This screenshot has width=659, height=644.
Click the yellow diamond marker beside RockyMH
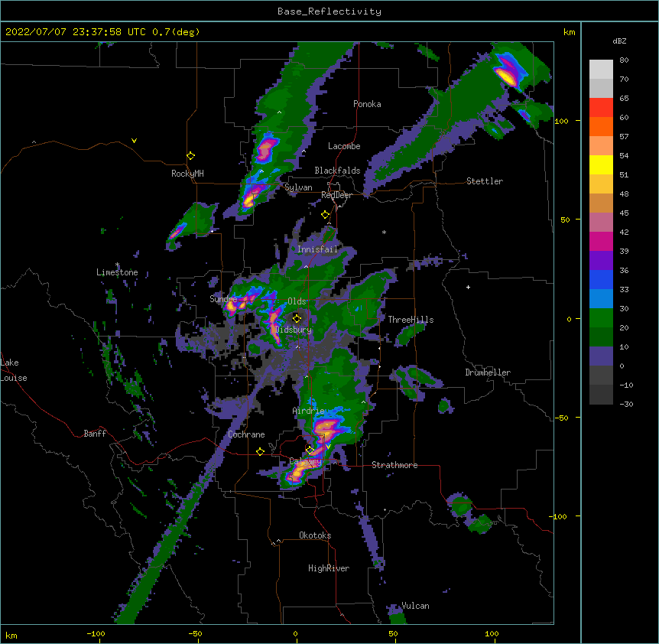click(190, 156)
